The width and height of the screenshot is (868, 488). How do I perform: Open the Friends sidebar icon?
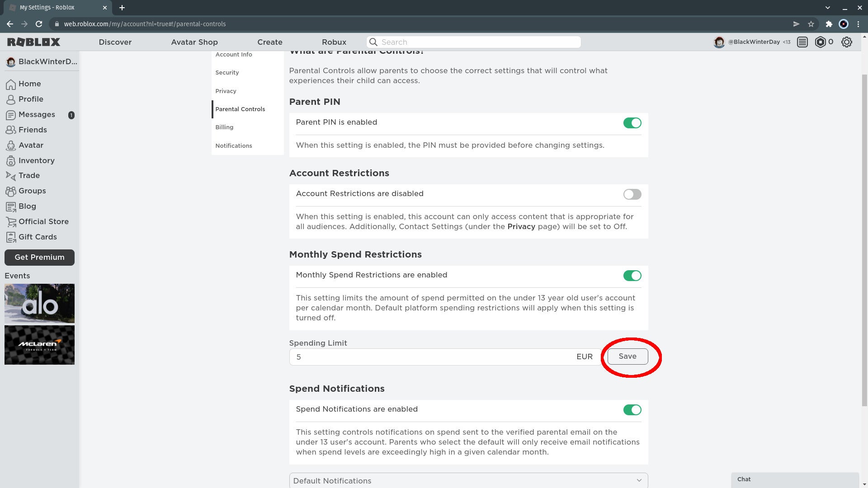point(11,130)
